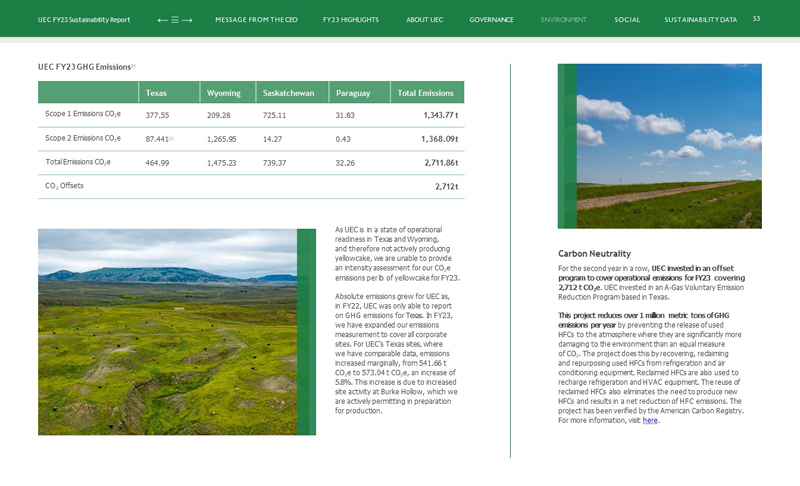Click the 'here' link for more information

pos(650,420)
